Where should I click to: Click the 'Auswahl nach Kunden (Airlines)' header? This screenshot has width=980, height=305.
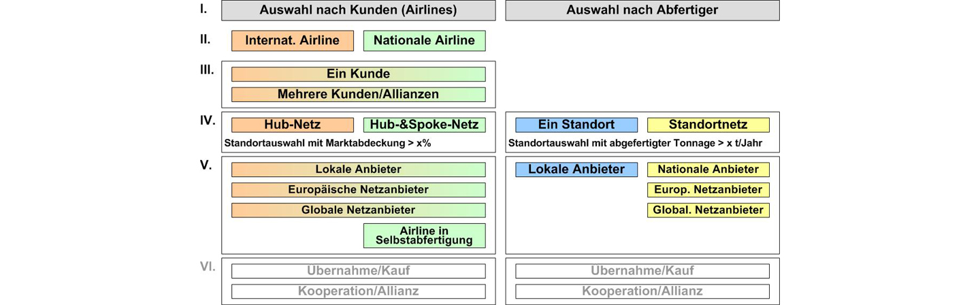click(359, 10)
